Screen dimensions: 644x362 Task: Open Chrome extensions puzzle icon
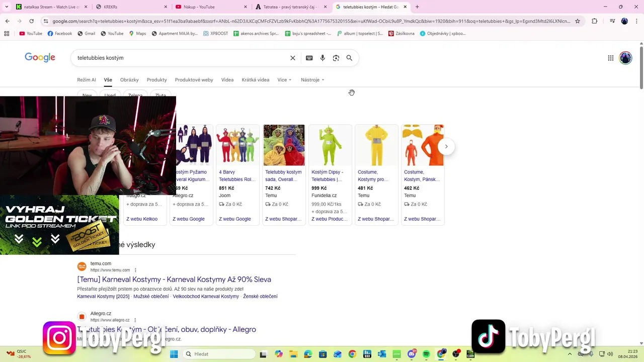(594, 21)
